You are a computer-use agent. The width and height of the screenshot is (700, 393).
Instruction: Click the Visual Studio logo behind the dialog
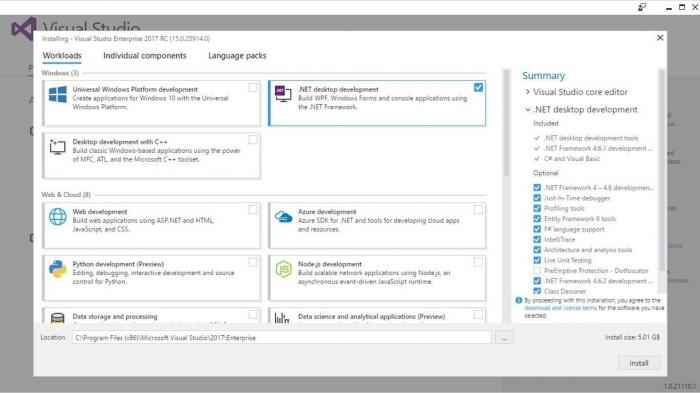[x=23, y=28]
